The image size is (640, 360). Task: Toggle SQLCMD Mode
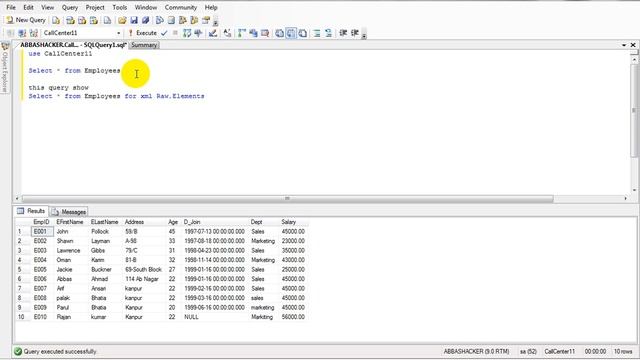pyautogui.click(x=265, y=33)
